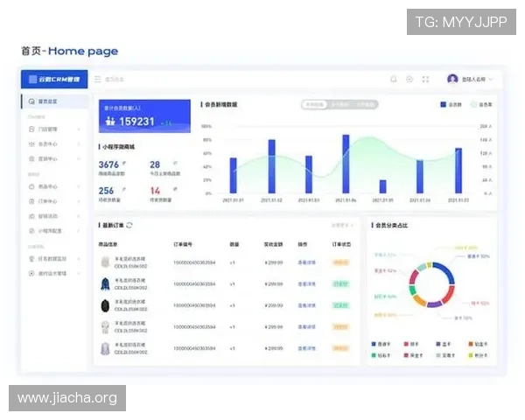Open notifications via the bell icon
The image size is (525, 420).
click(394, 79)
